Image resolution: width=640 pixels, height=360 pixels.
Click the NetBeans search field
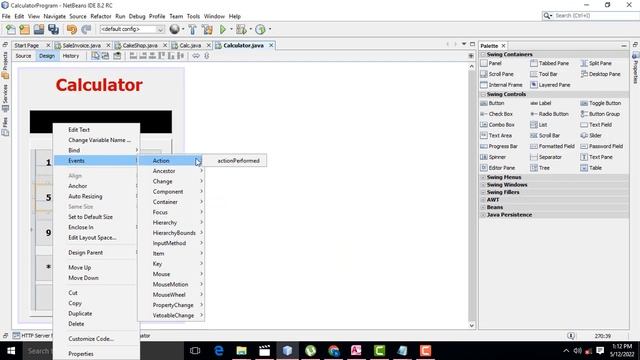click(591, 16)
